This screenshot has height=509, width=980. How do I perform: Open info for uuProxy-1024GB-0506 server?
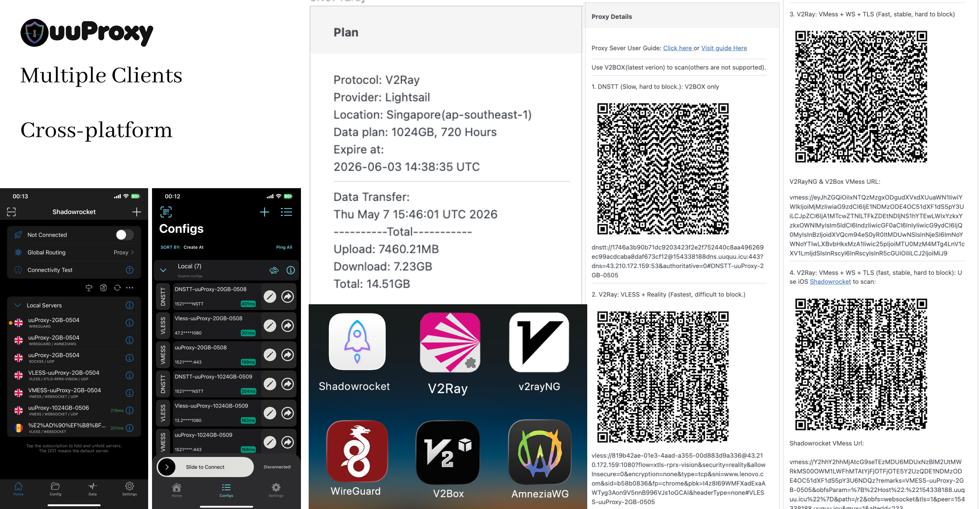(130, 410)
